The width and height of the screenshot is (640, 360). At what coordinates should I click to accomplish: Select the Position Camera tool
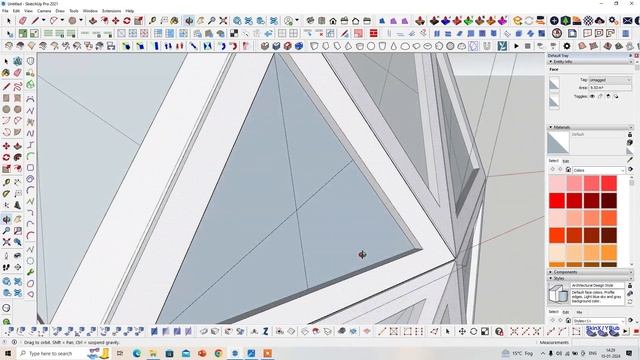coord(6,256)
